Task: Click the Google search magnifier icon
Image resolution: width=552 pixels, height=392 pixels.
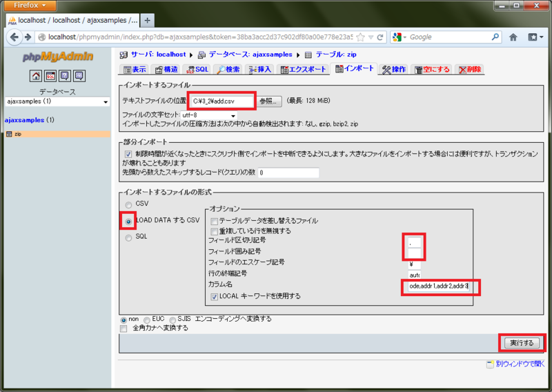Action: click(x=495, y=37)
